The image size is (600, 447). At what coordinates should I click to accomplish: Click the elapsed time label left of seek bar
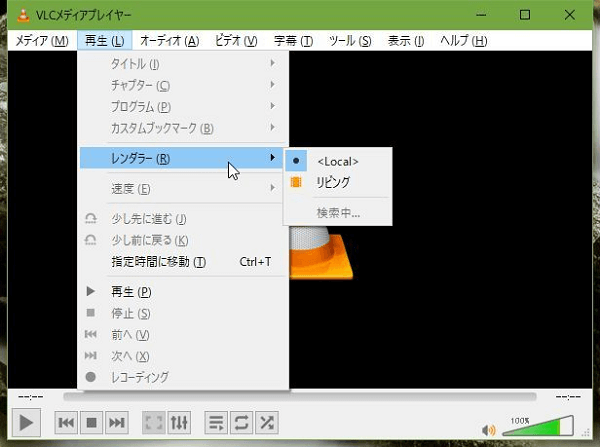point(31,397)
